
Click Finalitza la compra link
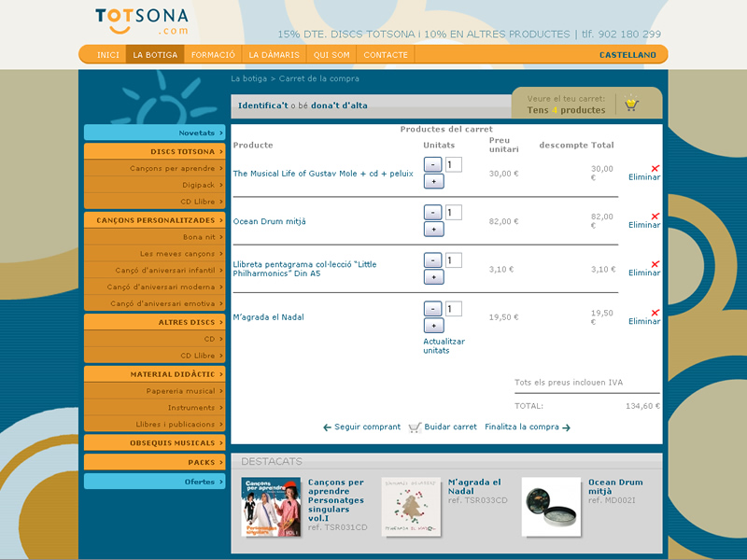pos(522,427)
